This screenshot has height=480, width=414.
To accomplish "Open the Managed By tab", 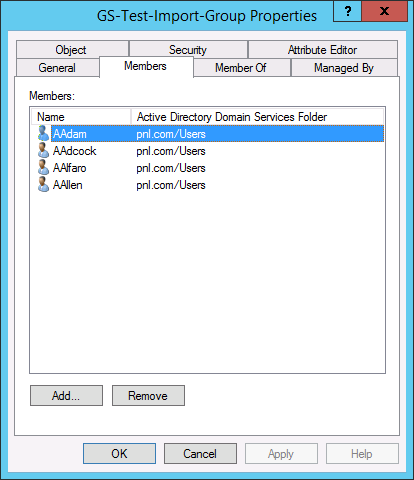I will point(344,68).
